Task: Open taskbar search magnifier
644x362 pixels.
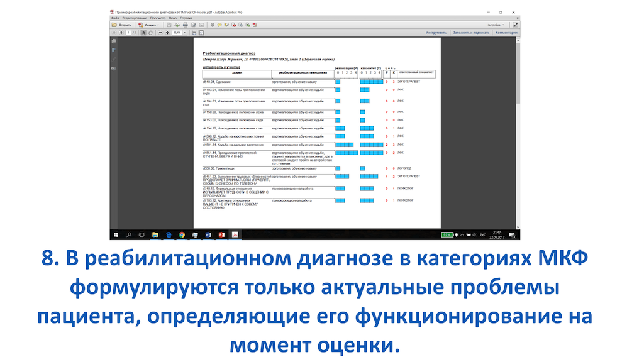Action: tap(128, 235)
